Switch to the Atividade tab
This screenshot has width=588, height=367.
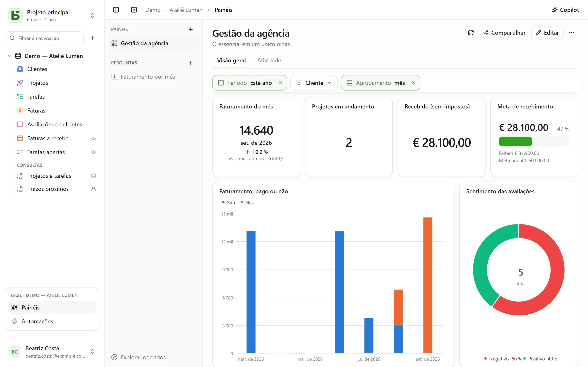[269, 60]
